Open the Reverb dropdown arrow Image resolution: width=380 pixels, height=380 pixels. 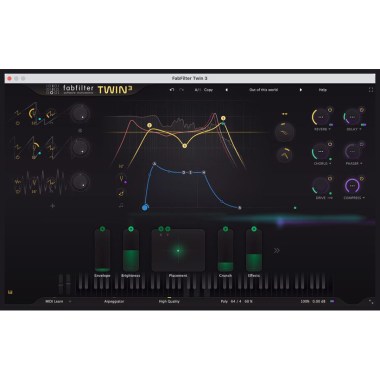(330, 129)
